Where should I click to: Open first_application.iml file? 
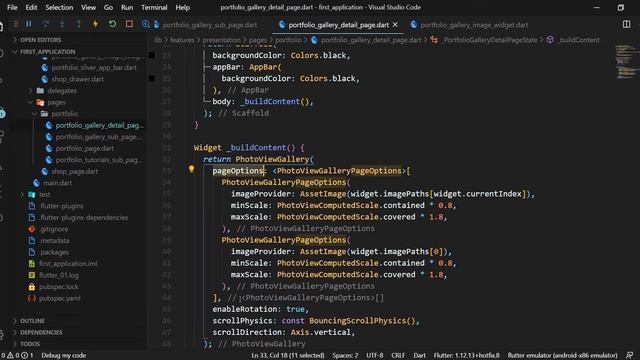[x=68, y=264]
